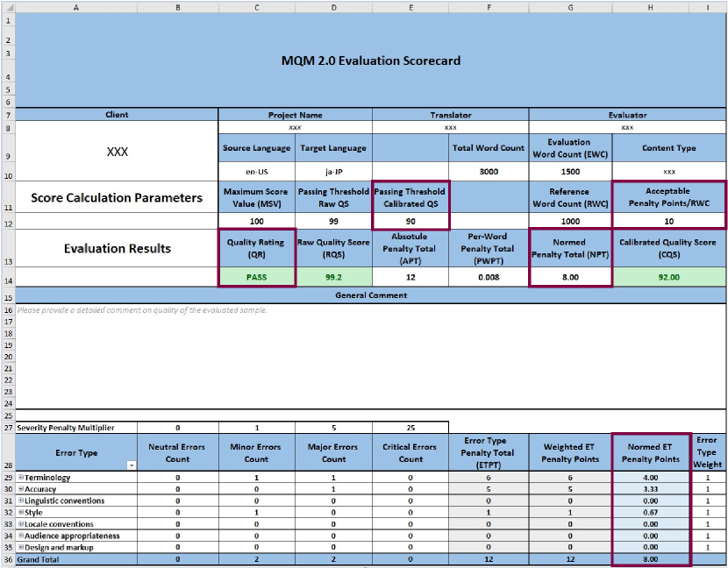Select column A header
The width and height of the screenshot is (728, 568).
click(76, 7)
